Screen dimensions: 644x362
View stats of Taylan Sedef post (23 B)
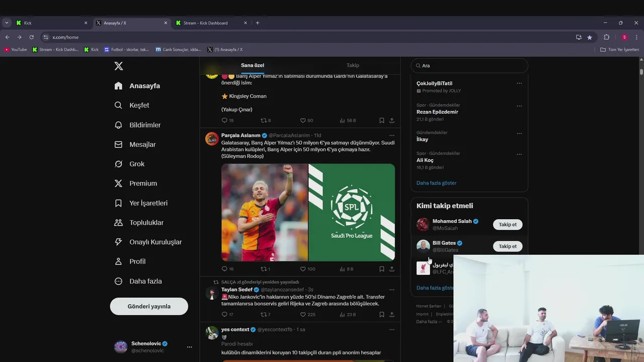click(348, 315)
